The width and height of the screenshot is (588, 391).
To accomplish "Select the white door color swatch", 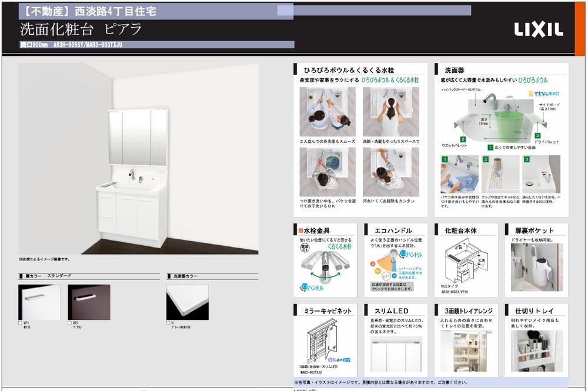I will (39, 302).
